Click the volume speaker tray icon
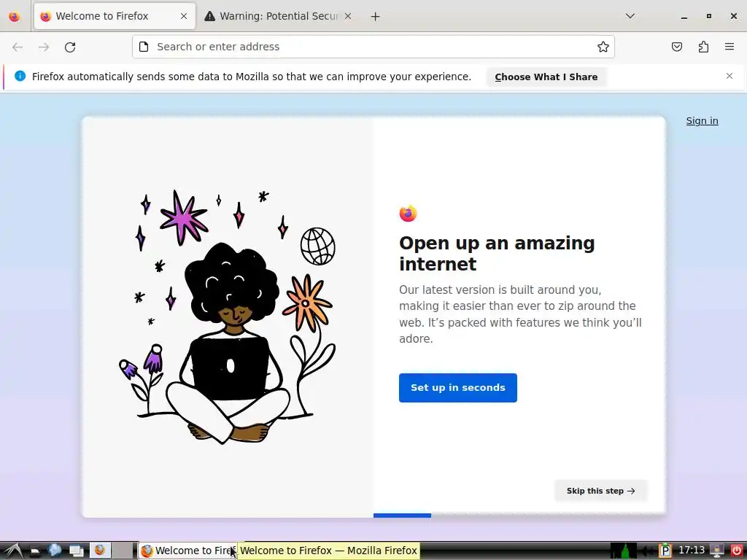The image size is (747, 560). pyautogui.click(x=646, y=551)
